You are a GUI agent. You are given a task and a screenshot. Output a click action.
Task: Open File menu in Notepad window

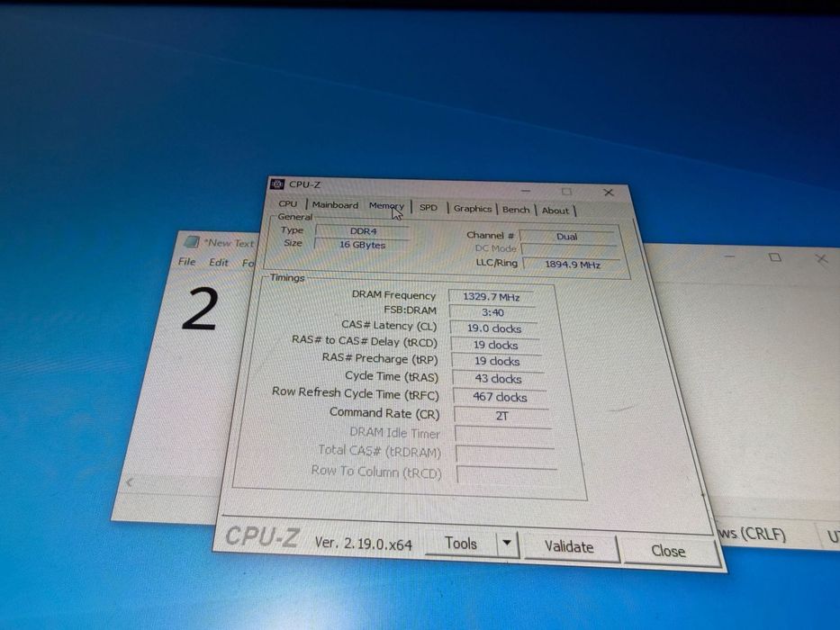(186, 261)
